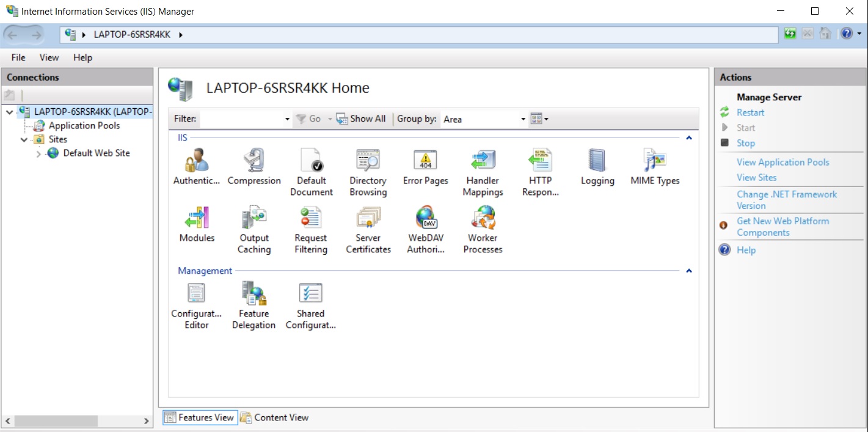Open the Go button dropdown arrow
This screenshot has width=868, height=432.
(330, 119)
